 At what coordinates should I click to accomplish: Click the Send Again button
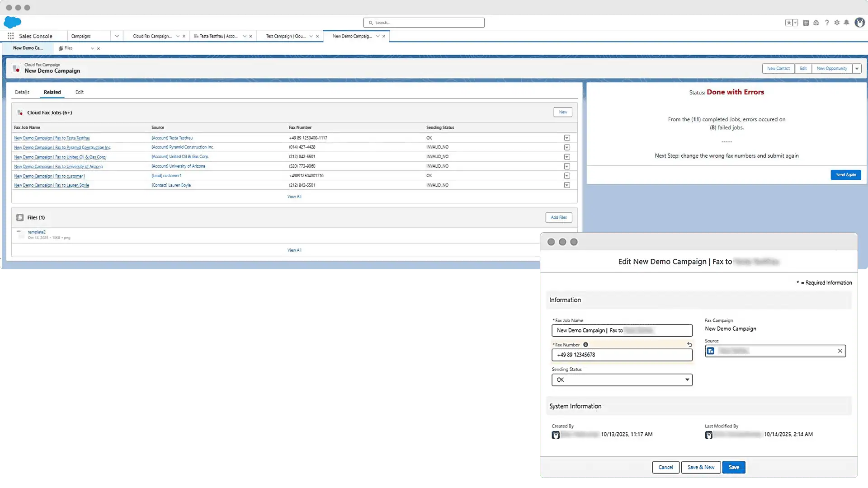pos(846,175)
